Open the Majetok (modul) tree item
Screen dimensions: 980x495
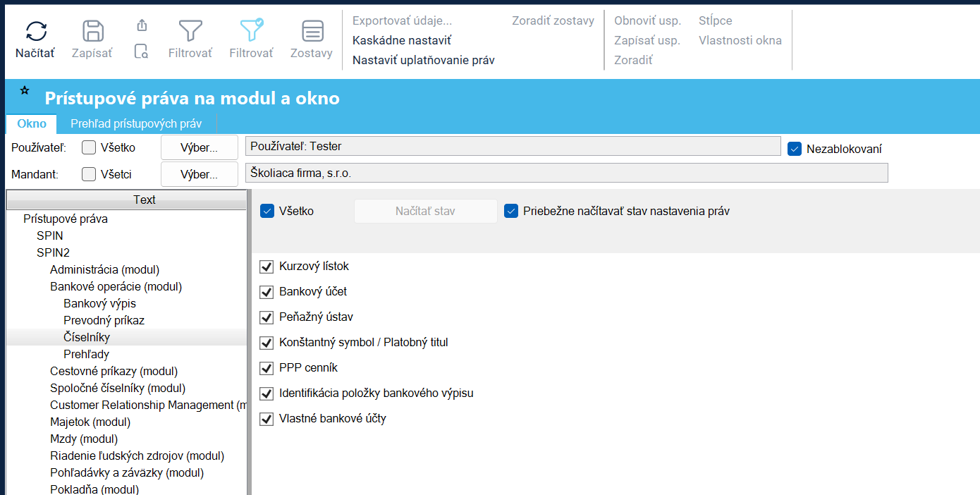click(x=90, y=422)
